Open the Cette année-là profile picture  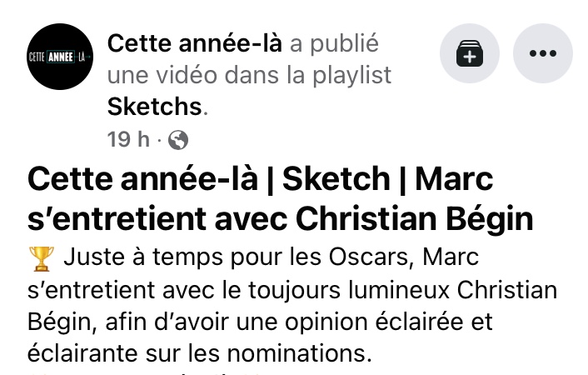pyautogui.click(x=60, y=57)
